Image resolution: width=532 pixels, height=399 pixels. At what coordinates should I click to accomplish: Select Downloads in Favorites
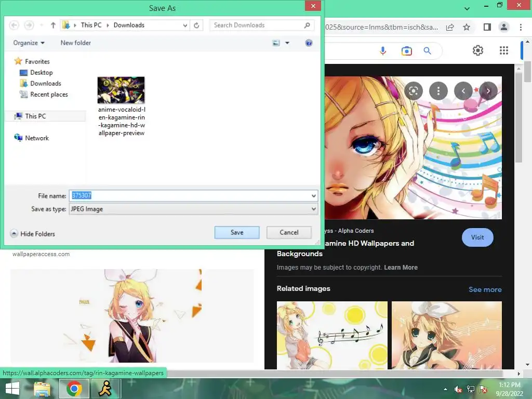(41, 84)
